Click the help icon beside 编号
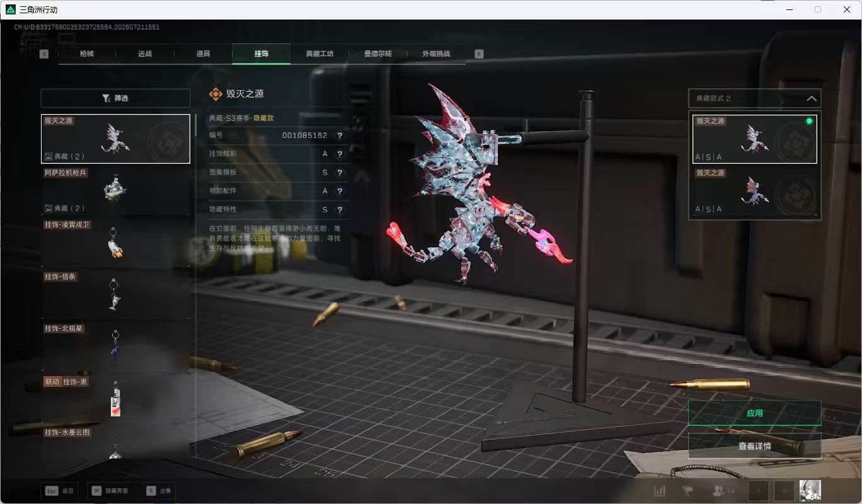This screenshot has width=862, height=504. click(x=340, y=135)
